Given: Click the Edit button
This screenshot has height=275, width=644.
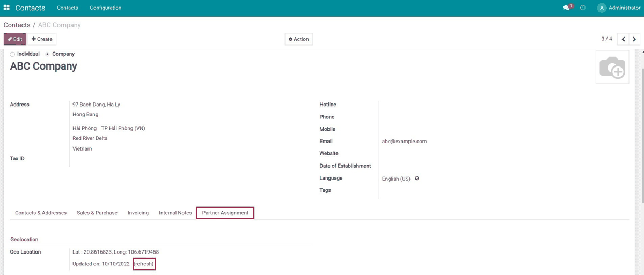Looking at the screenshot, I should point(15,39).
